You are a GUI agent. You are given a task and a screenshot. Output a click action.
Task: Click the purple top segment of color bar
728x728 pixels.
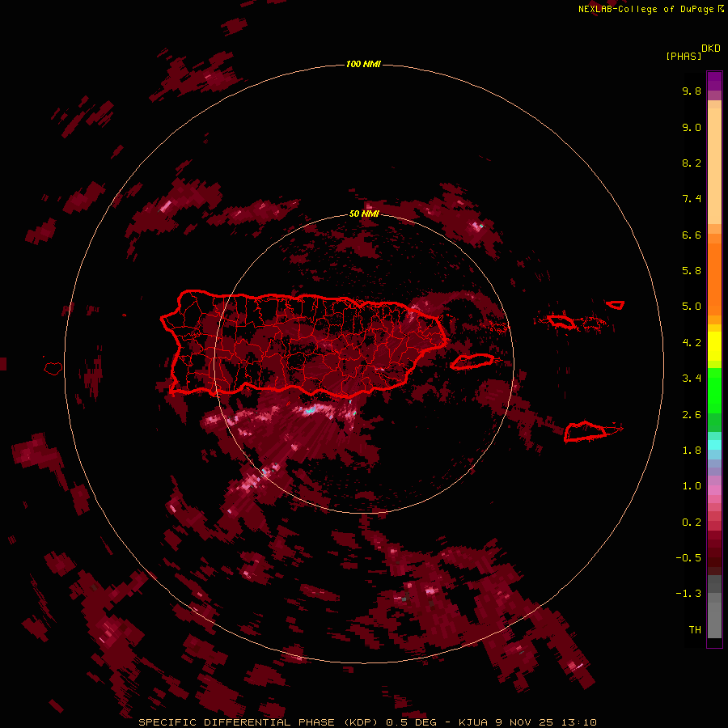(714, 81)
